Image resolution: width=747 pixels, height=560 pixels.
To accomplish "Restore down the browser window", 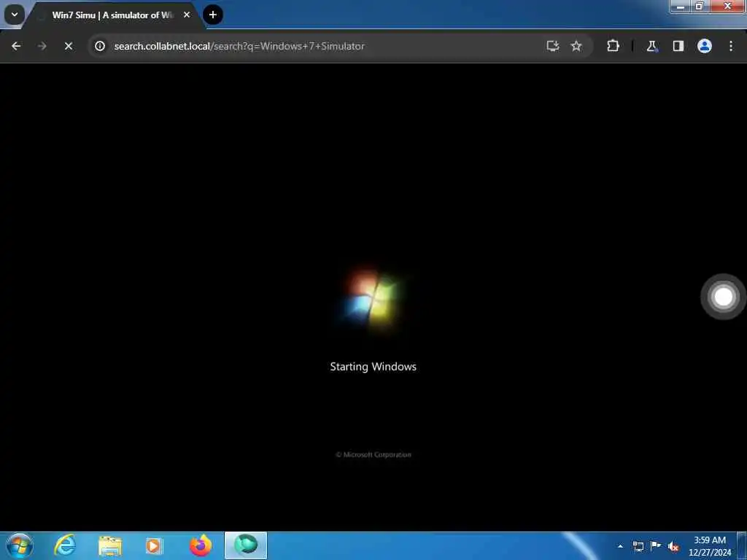I will [700, 6].
